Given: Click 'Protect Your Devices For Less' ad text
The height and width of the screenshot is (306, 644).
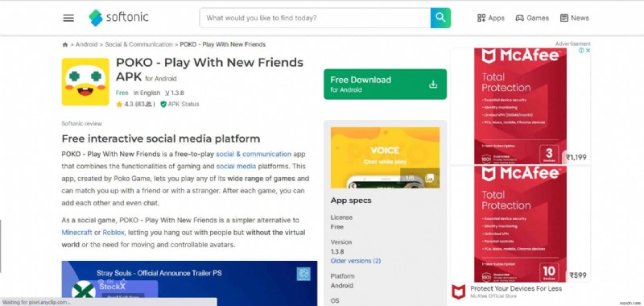Looking at the screenshot, I should [x=516, y=289].
